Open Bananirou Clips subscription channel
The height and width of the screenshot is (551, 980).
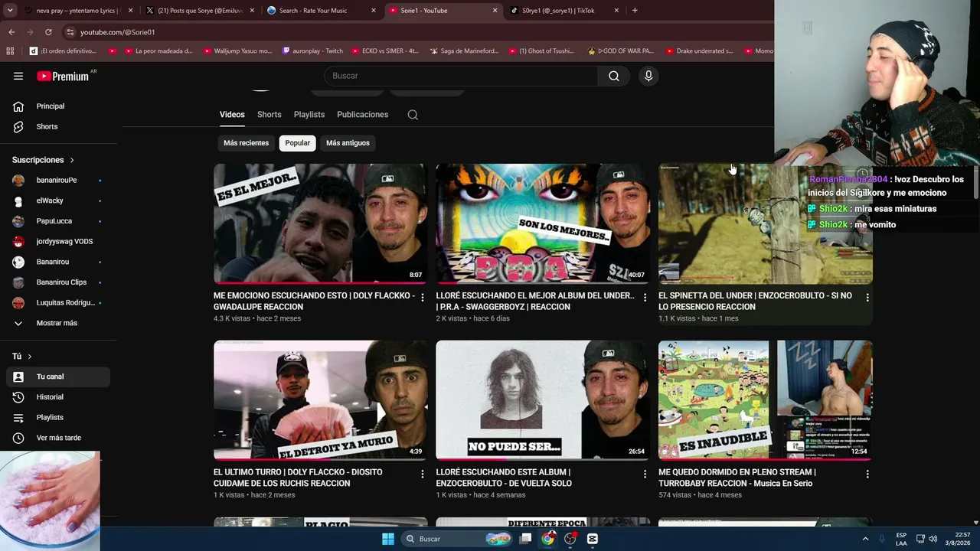(x=58, y=282)
